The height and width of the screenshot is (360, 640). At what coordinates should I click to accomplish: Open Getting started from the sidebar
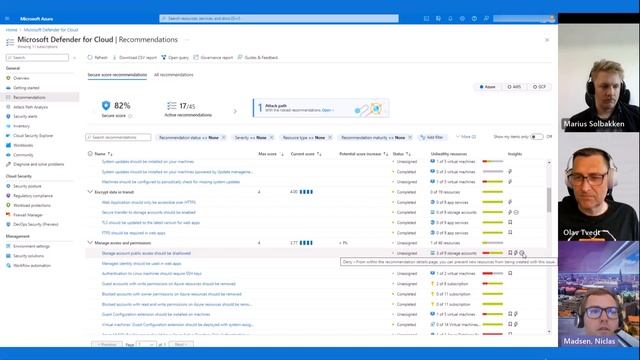[x=26, y=88]
